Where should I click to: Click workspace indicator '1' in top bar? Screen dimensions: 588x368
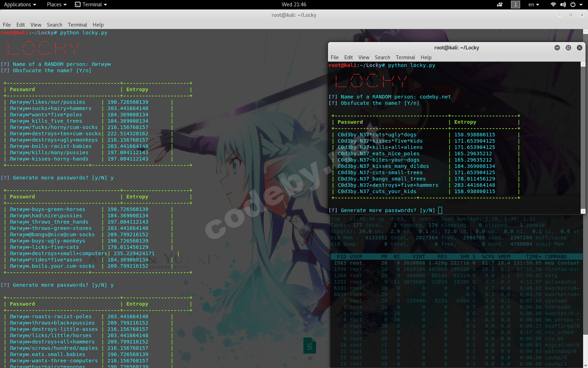click(516, 5)
